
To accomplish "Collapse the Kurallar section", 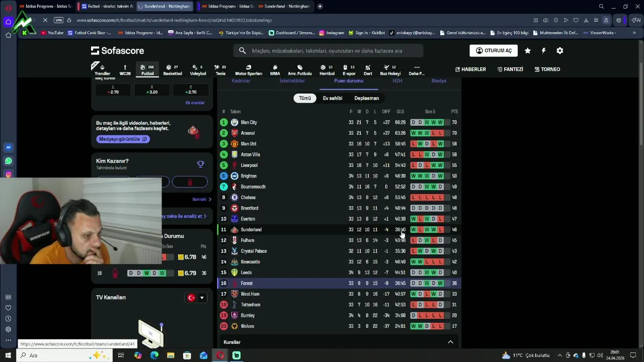I will point(450,342).
